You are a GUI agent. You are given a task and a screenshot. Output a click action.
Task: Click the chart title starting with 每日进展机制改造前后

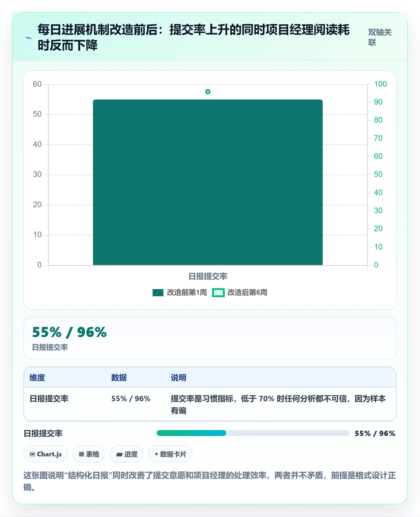point(193,37)
